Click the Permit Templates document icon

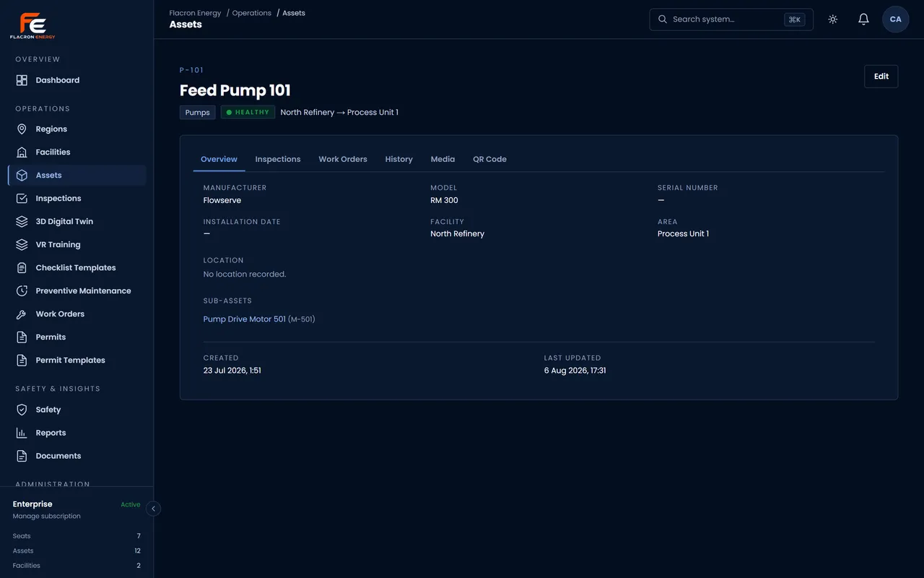pos(22,361)
